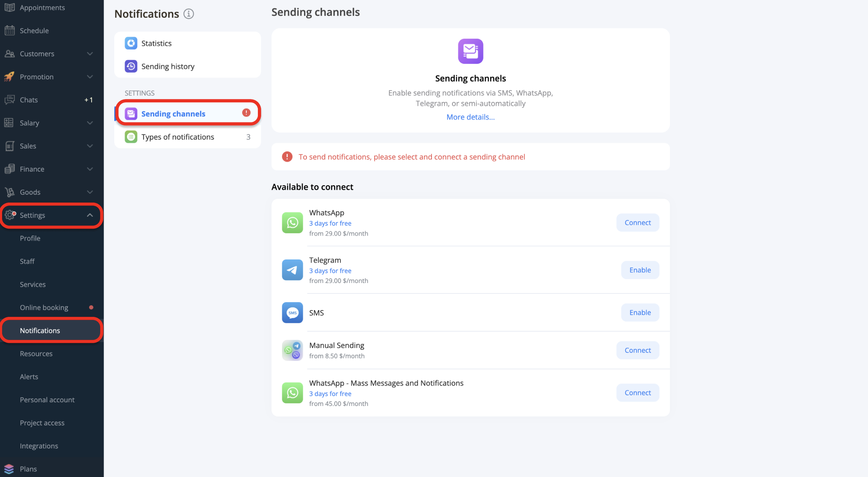Click the WhatsApp channel icon
The image size is (868, 477).
292,223
